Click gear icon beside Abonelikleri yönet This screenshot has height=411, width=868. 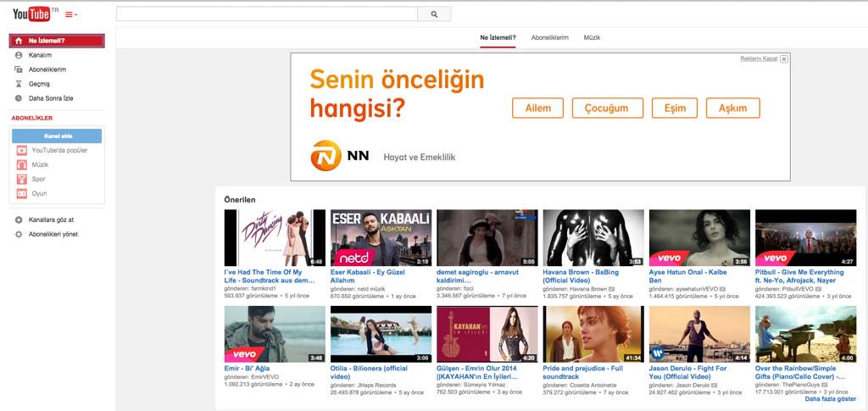point(19,234)
